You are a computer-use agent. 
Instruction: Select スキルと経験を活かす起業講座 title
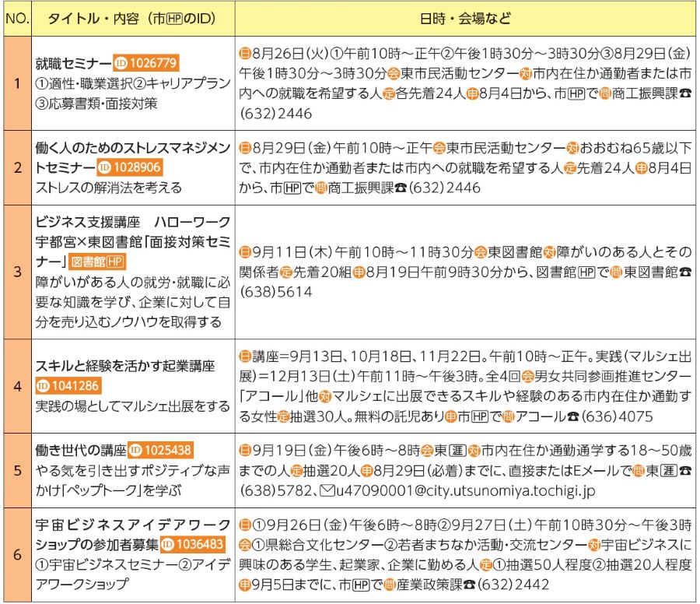click(125, 366)
